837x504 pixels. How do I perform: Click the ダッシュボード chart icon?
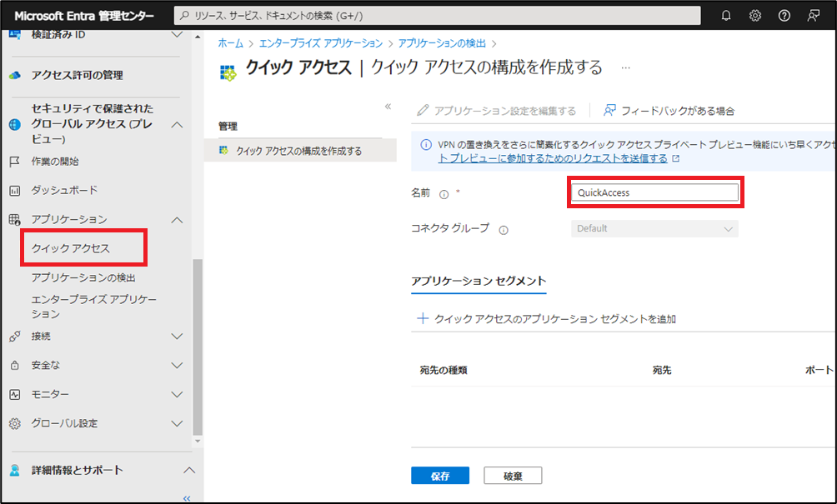pos(15,191)
